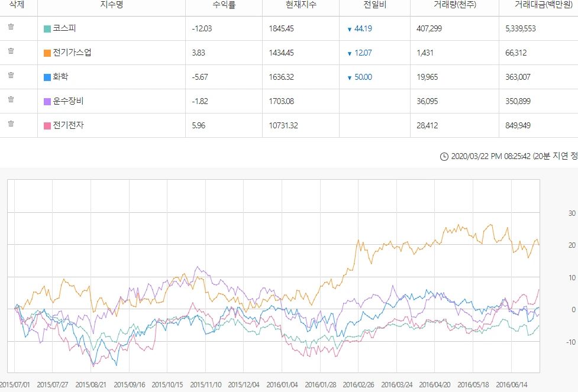Click the 화학 down-arrow change indicator

coord(350,77)
